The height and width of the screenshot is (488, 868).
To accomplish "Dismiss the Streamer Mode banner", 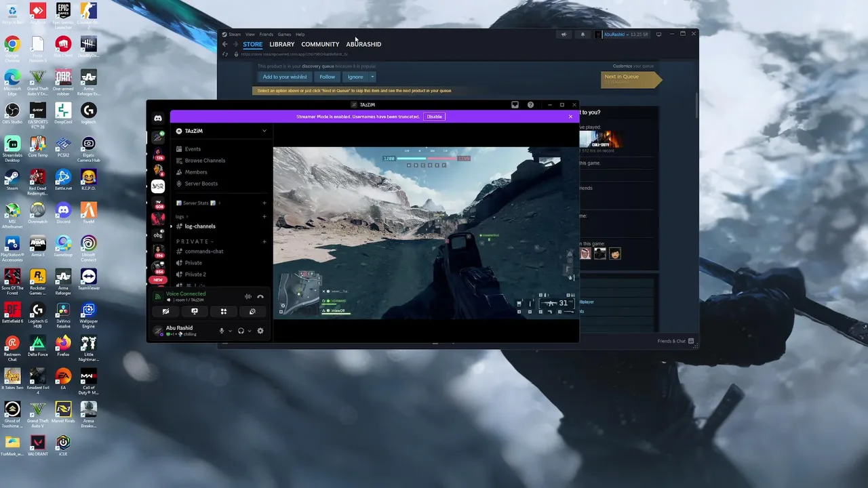I will pyautogui.click(x=570, y=117).
